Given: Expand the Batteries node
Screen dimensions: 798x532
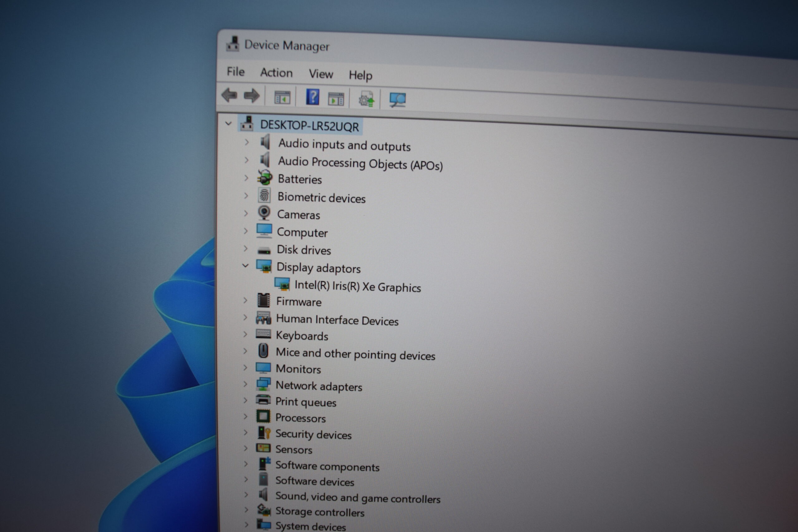Looking at the screenshot, I should pos(246,178).
